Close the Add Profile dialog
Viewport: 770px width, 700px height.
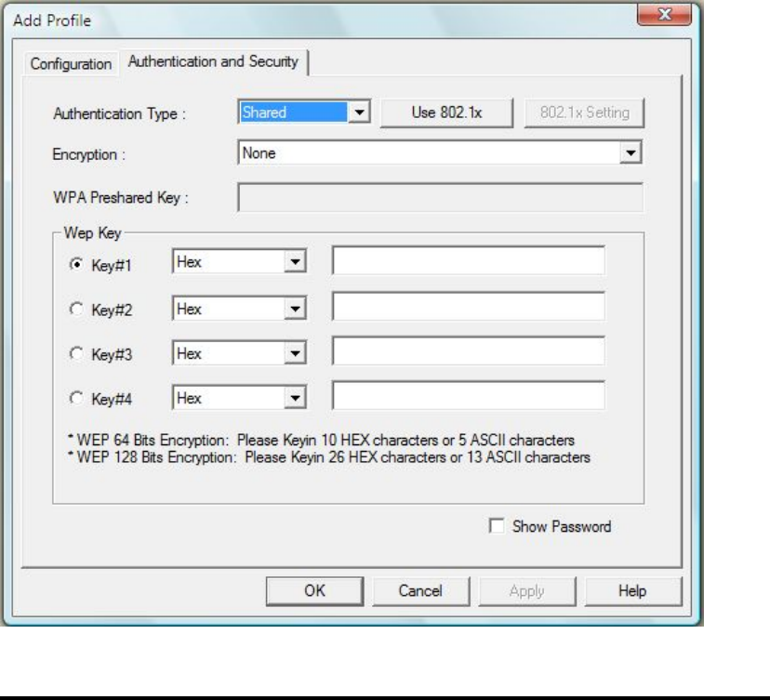coord(664,14)
